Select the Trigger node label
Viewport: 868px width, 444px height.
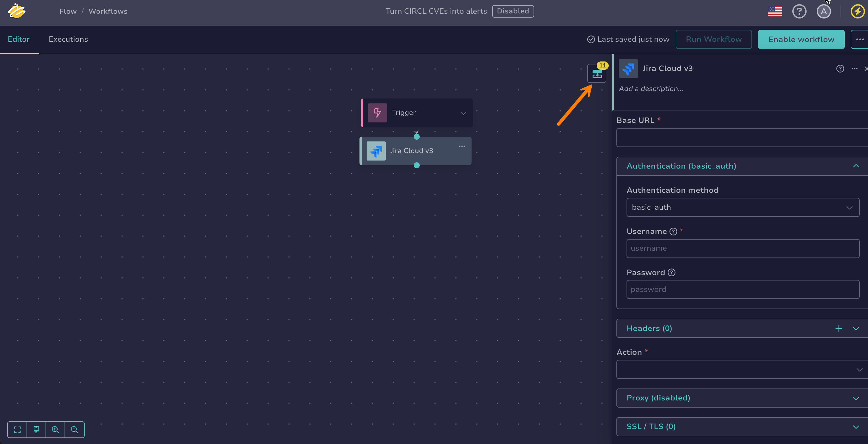pos(404,113)
